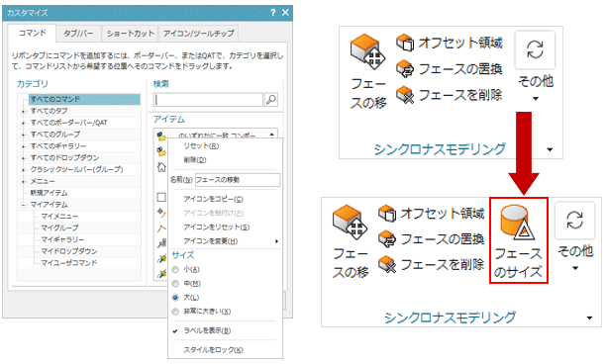This screenshot has height=364, width=606.
Task: Expand the すべてのグループ node
Action: coord(23,135)
